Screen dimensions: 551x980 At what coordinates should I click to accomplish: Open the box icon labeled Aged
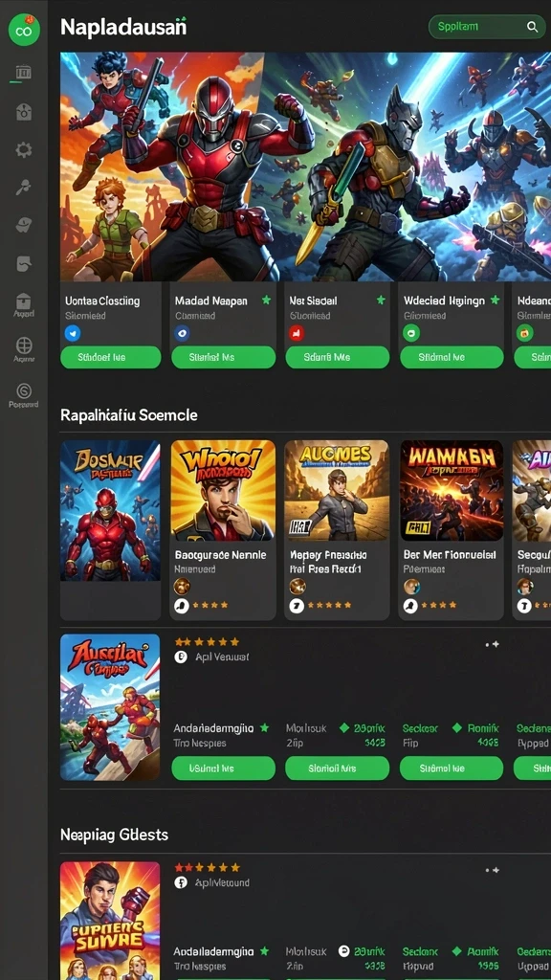pos(24,301)
